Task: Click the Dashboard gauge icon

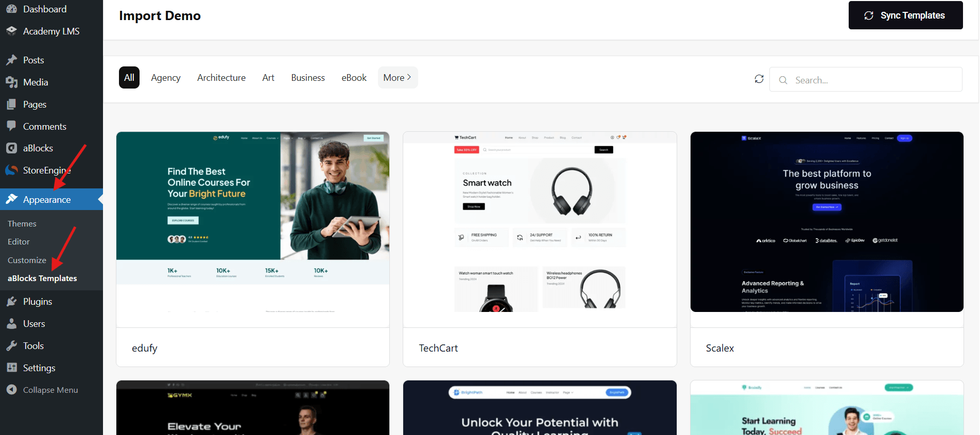Action: tap(11, 9)
